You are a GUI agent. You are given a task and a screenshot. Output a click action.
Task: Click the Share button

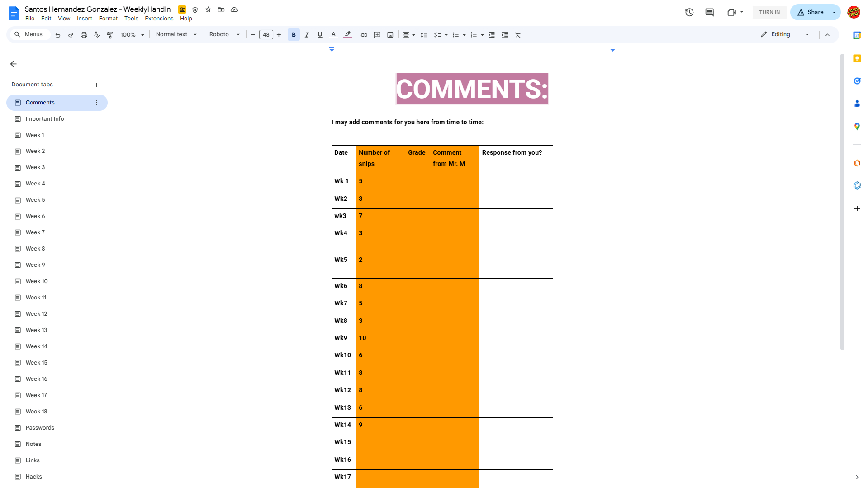810,12
